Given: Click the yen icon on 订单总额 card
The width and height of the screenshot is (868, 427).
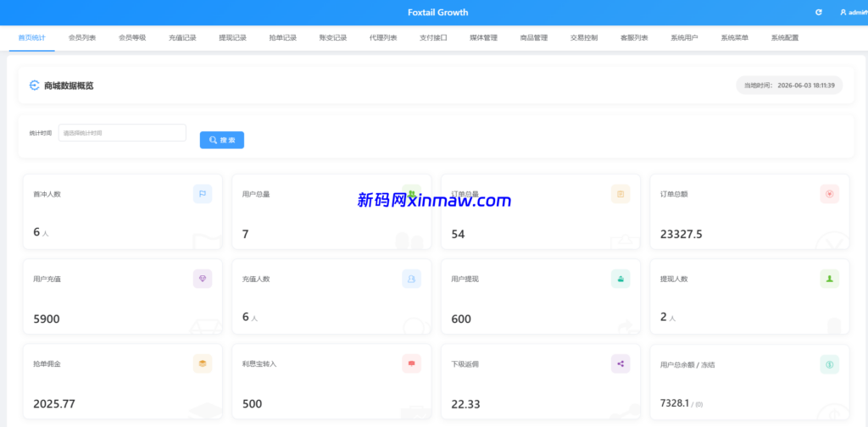Looking at the screenshot, I should 829,193.
